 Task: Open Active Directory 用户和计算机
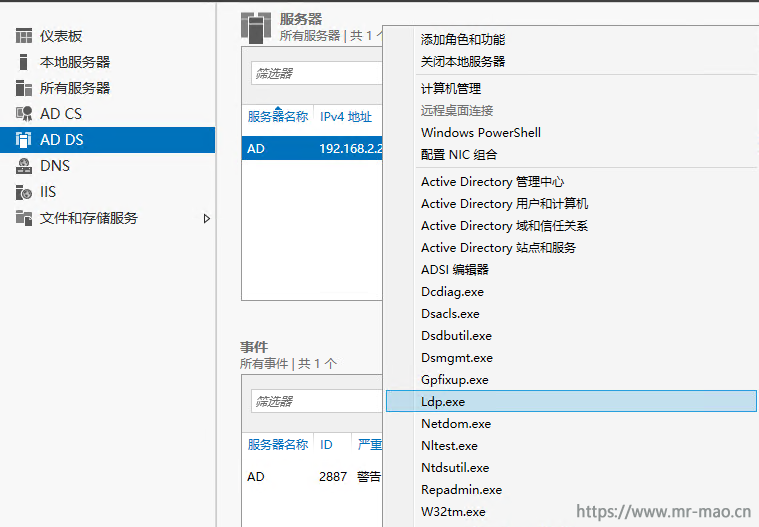click(x=504, y=204)
